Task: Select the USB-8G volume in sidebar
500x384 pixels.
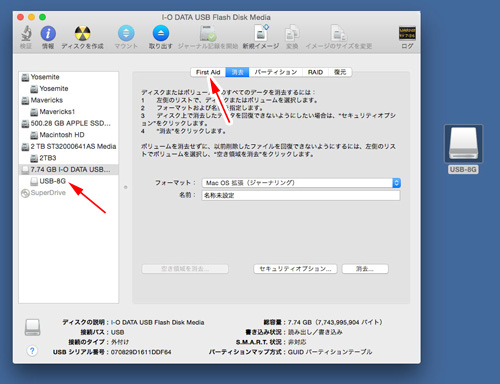Action: pos(68,181)
